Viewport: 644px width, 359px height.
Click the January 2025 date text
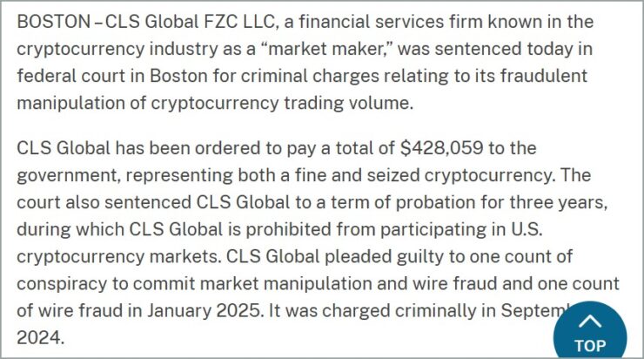coord(205,311)
